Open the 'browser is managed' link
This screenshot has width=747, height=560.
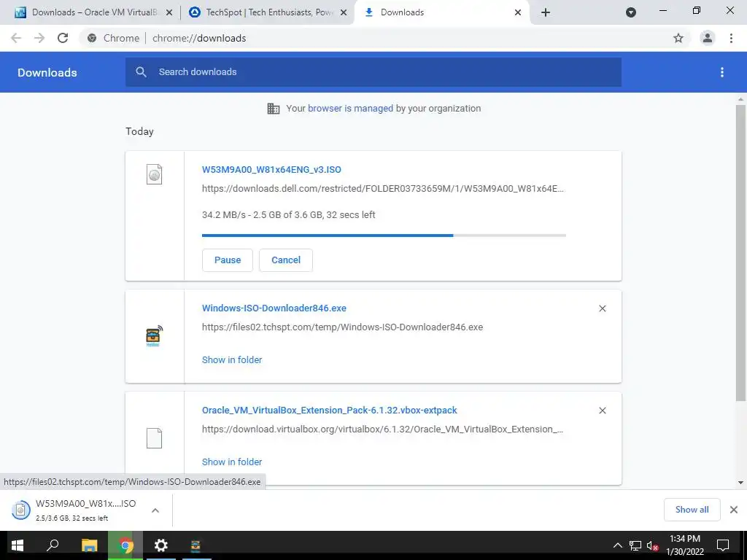click(x=350, y=108)
